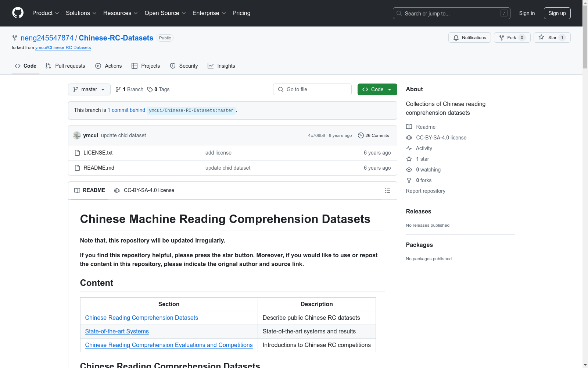Open the 'update chid dataset' latest commit message
This screenshot has height=368, width=588.
pyautogui.click(x=123, y=135)
